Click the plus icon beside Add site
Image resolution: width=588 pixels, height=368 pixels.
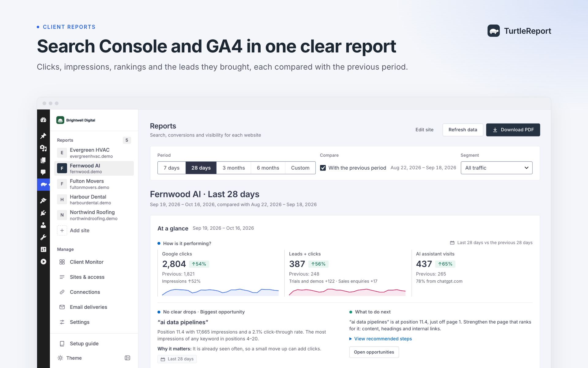click(62, 230)
